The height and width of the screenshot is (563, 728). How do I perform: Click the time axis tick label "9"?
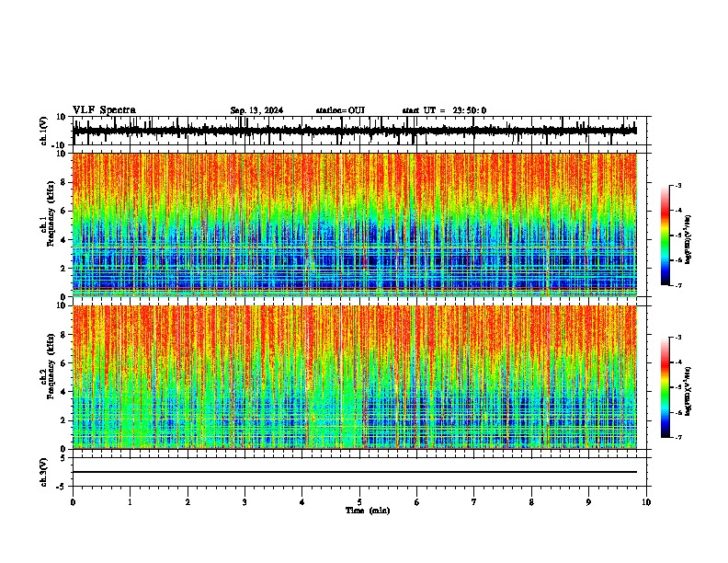pyautogui.click(x=588, y=502)
